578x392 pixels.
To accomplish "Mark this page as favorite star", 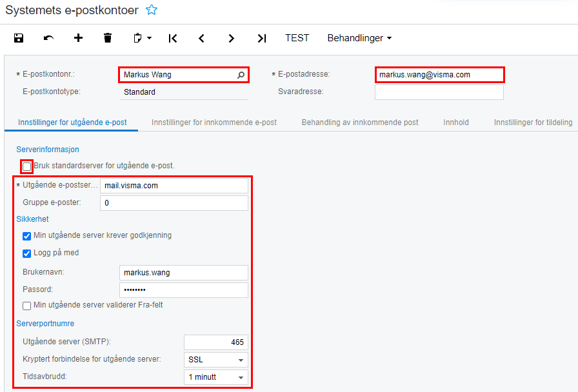I will pos(152,10).
